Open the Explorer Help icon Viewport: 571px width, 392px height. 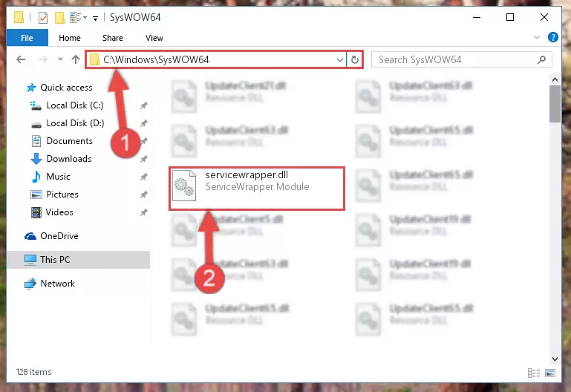coord(552,37)
